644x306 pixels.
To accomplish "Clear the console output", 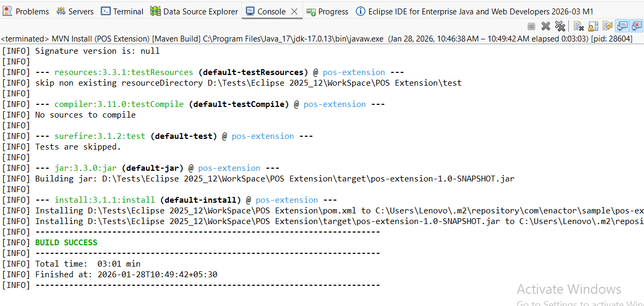I will click(578, 26).
